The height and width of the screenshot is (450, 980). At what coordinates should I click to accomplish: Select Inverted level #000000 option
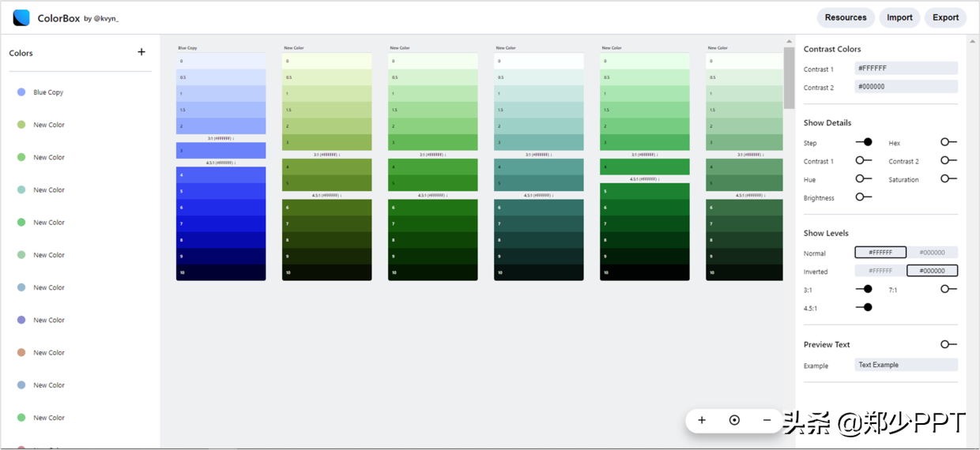click(x=932, y=271)
